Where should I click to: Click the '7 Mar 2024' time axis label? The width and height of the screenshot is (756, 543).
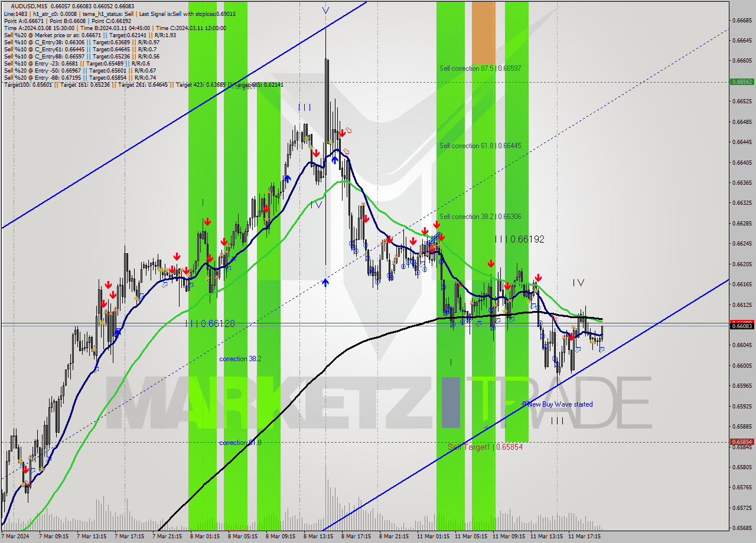coord(15,537)
